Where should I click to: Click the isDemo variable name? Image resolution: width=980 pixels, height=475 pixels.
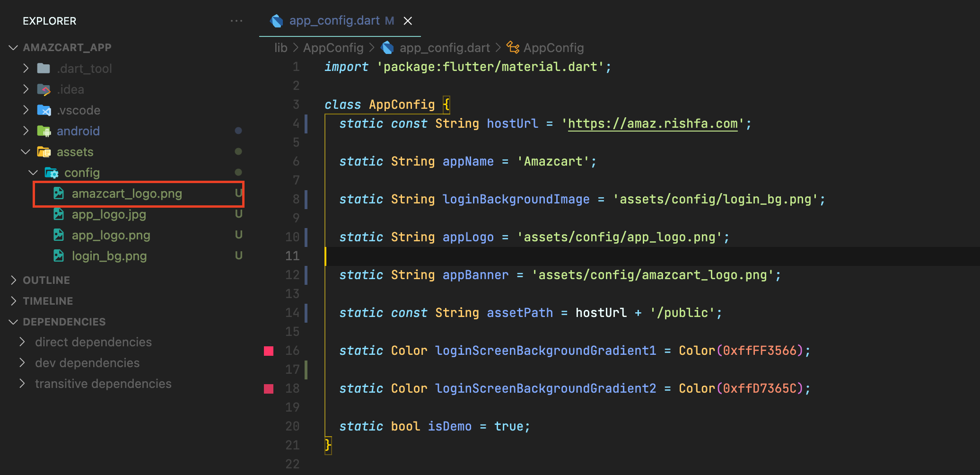(449, 426)
